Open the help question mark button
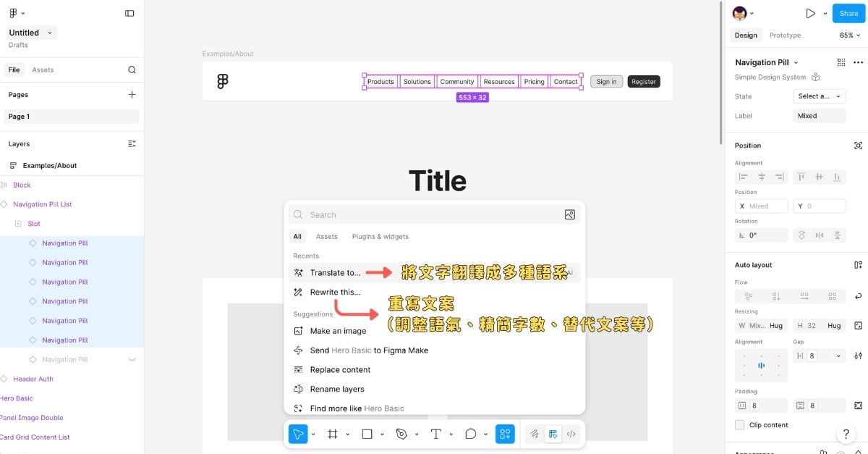 (846, 434)
